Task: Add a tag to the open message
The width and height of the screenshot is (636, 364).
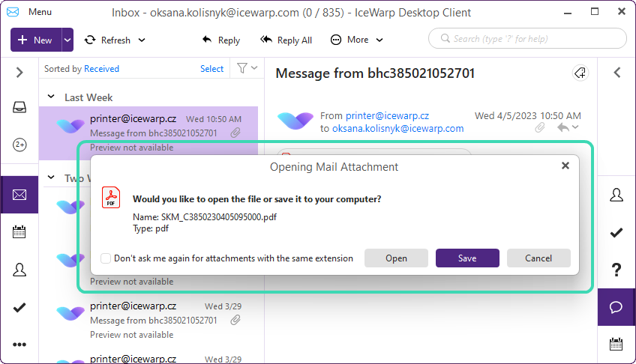Action: coord(580,73)
